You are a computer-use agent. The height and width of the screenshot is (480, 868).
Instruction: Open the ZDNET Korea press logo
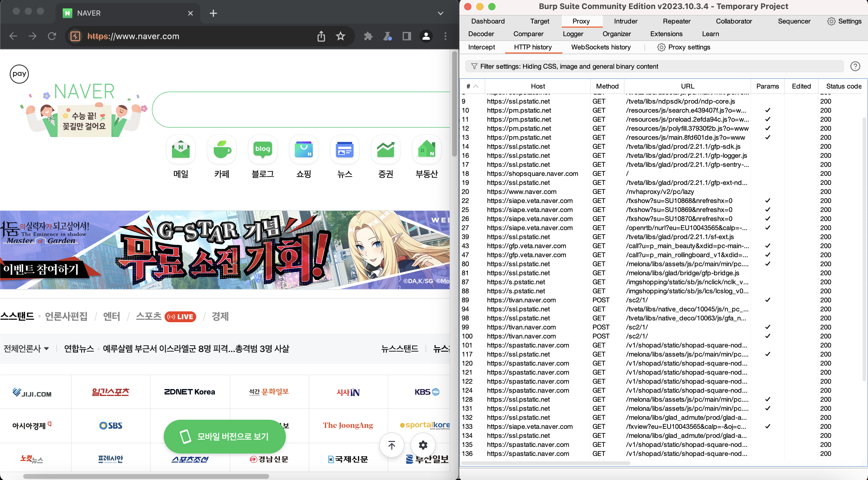190,392
